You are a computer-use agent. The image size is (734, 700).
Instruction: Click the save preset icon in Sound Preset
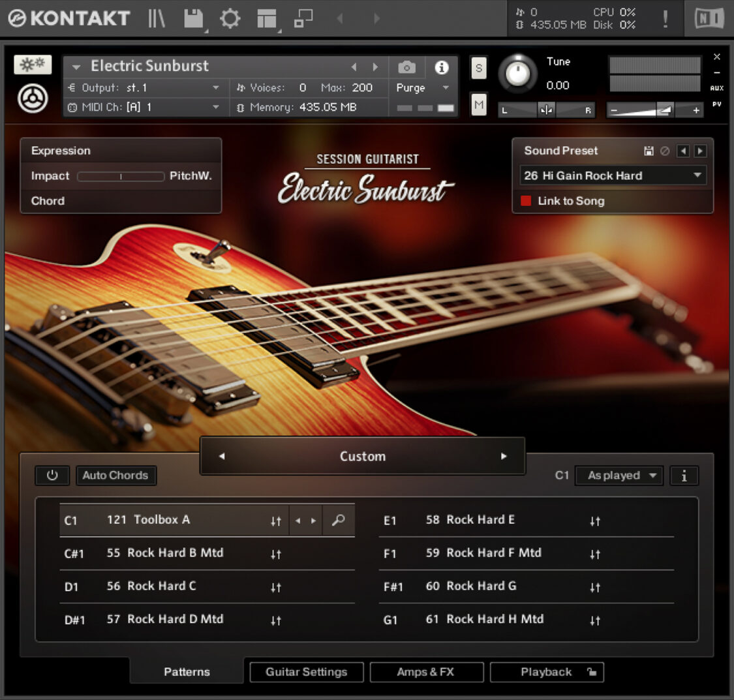pyautogui.click(x=649, y=151)
